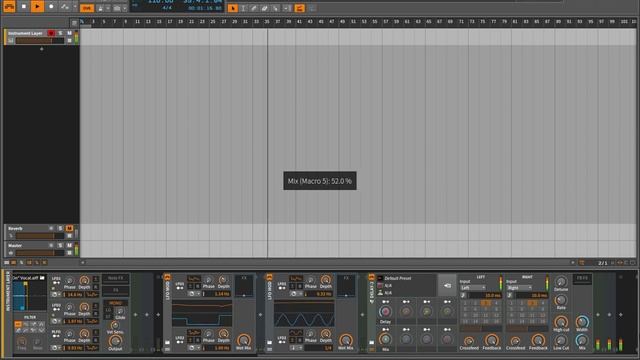Click the sampler Output knob
The width and height of the screenshot is (640, 360).
coord(115,341)
